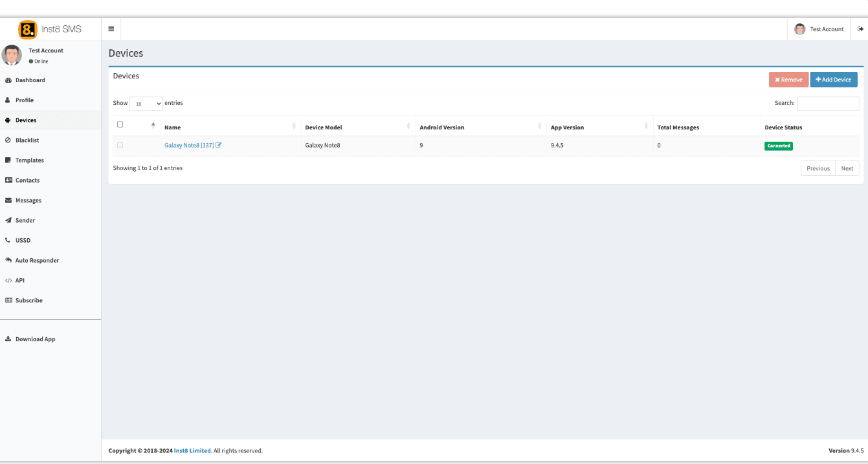
Task: Click the logout arrow icon in header
Action: coord(860,29)
